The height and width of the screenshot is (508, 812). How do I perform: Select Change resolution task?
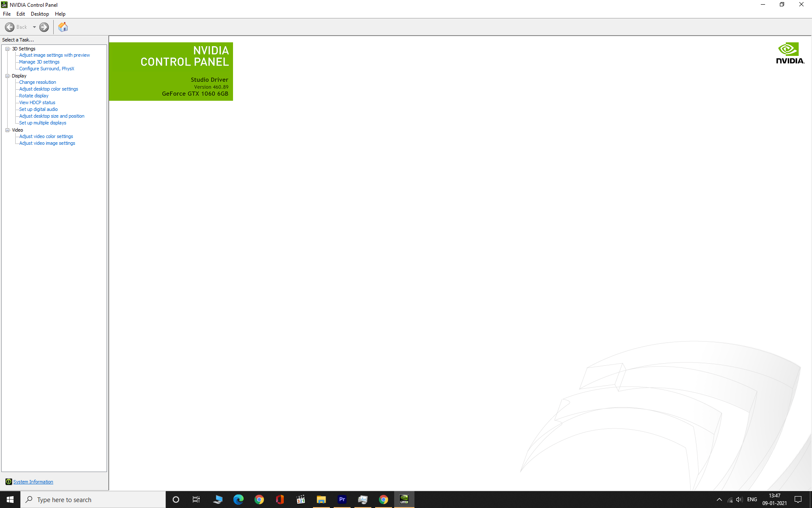pos(37,82)
